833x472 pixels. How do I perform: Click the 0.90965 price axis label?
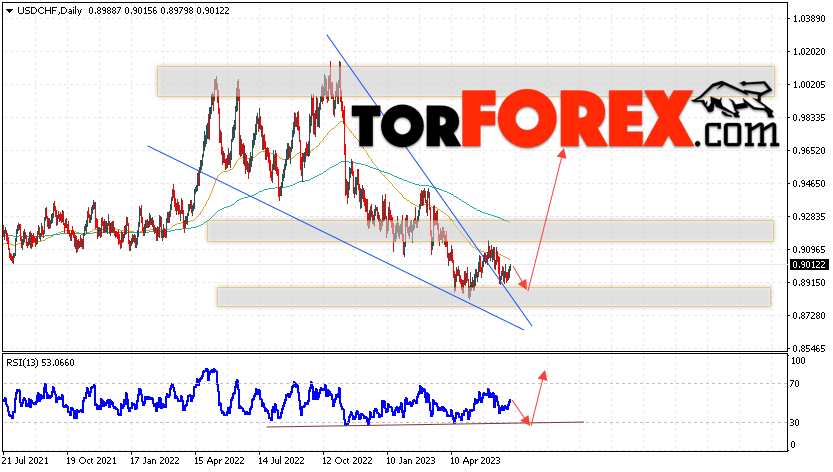[809, 249]
